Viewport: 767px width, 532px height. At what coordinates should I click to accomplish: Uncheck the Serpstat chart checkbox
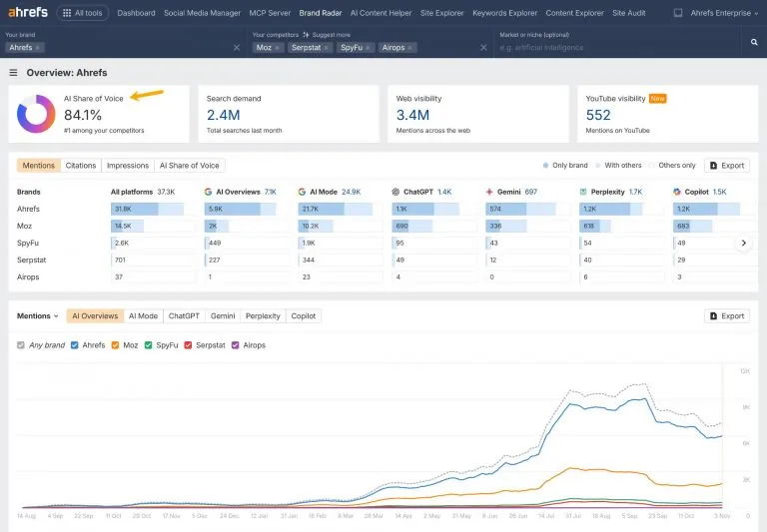[188, 345]
